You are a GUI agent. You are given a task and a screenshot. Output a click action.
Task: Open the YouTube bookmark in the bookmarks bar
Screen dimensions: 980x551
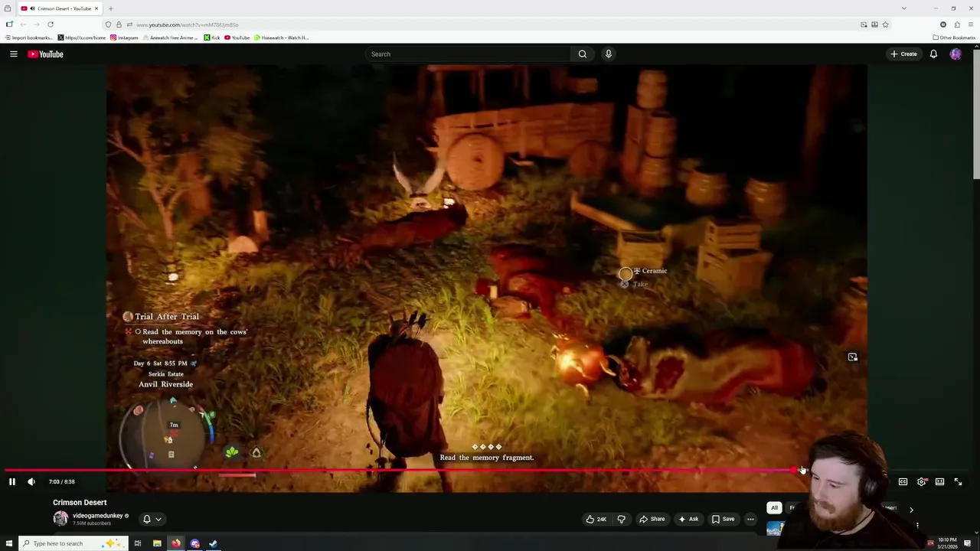(x=237, y=37)
